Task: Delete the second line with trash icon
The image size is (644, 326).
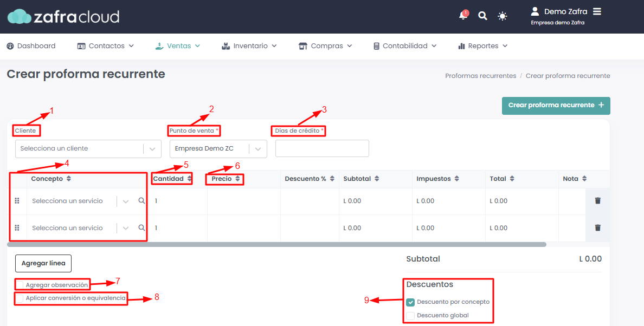Action: pyautogui.click(x=597, y=227)
